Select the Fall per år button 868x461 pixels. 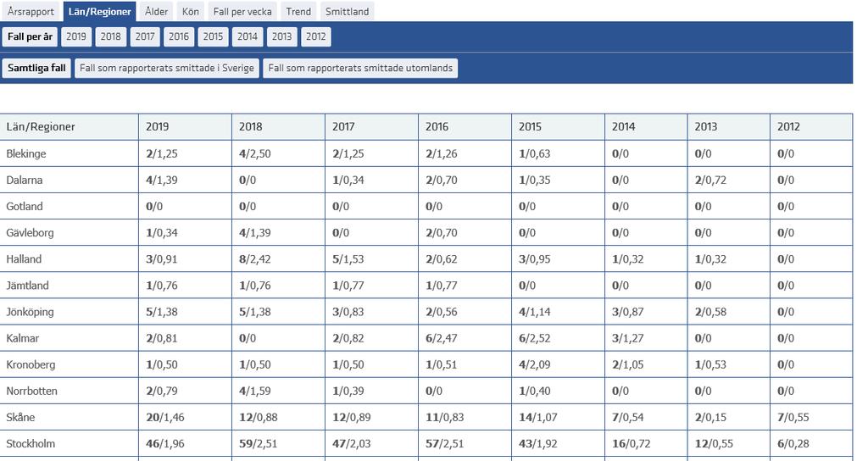tap(30, 36)
